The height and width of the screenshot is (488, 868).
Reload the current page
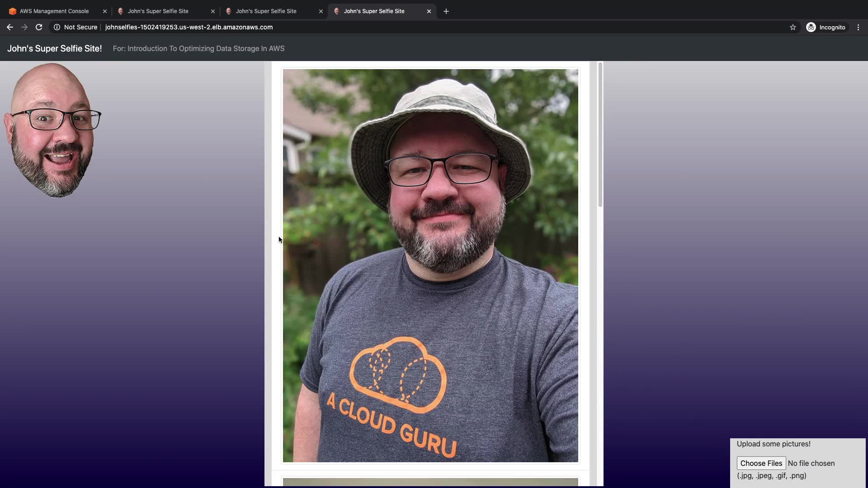pos(39,27)
